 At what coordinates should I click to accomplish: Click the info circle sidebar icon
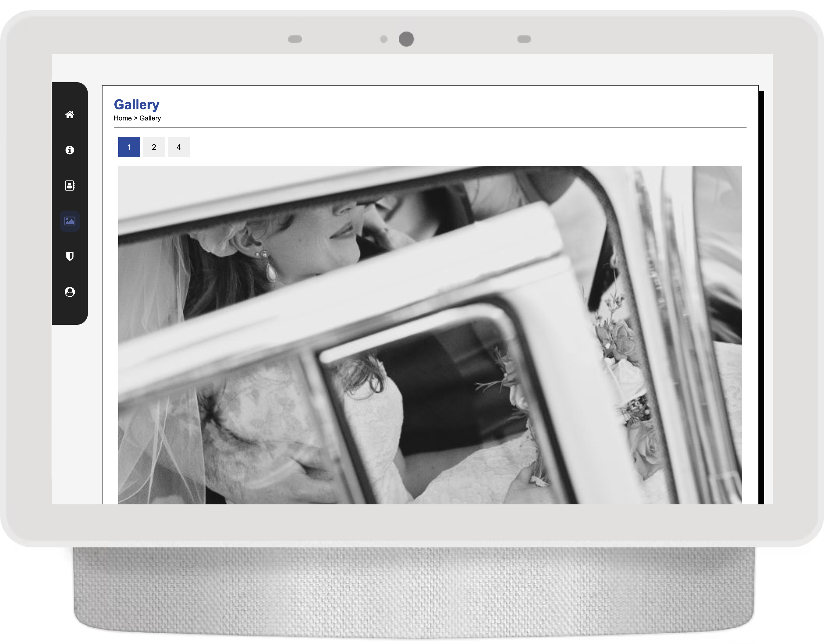click(70, 150)
